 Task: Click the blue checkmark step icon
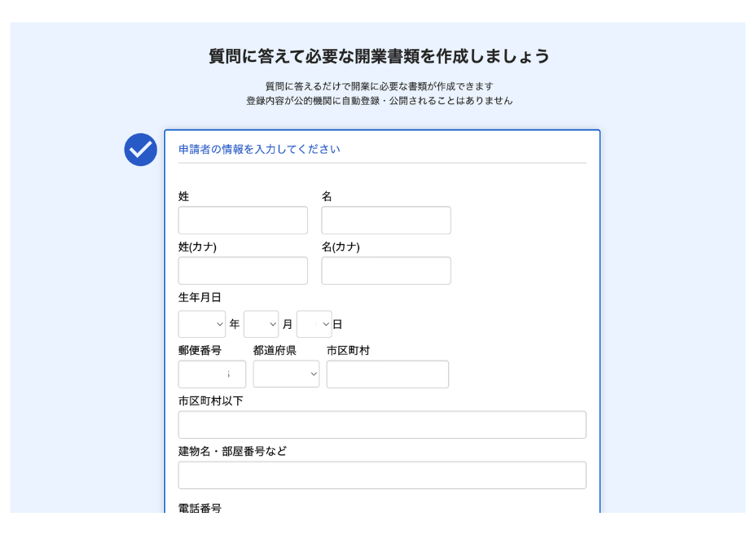140,150
